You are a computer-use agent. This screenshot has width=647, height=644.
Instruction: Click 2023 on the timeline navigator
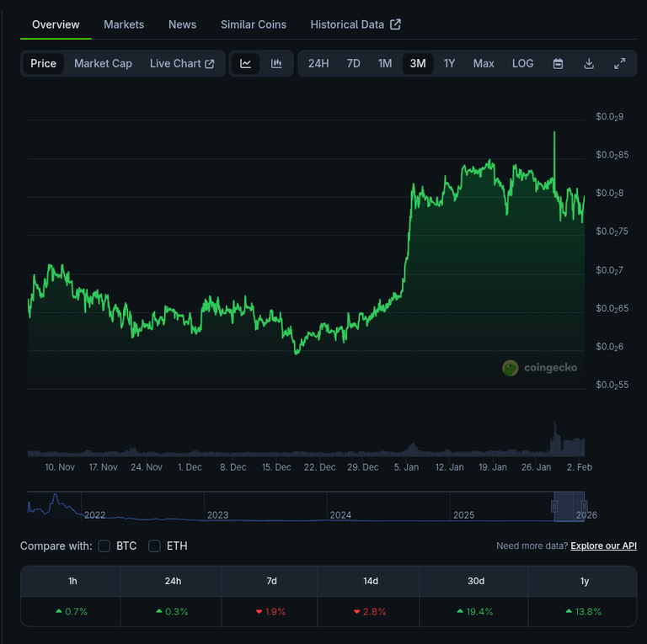coord(217,514)
